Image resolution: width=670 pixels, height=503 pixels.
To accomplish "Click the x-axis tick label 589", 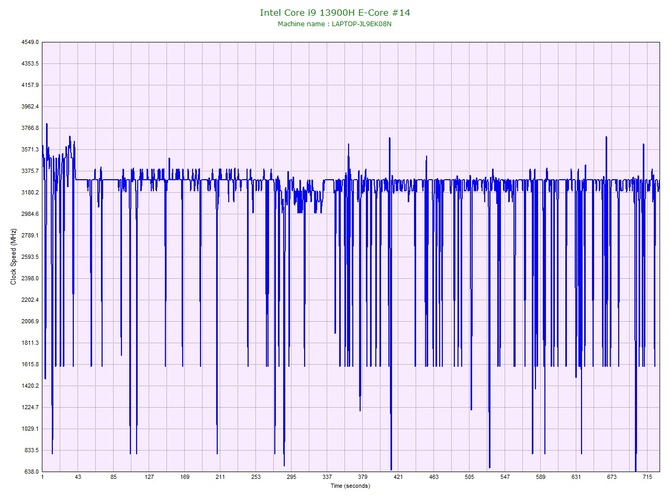I will pyautogui.click(x=541, y=477).
